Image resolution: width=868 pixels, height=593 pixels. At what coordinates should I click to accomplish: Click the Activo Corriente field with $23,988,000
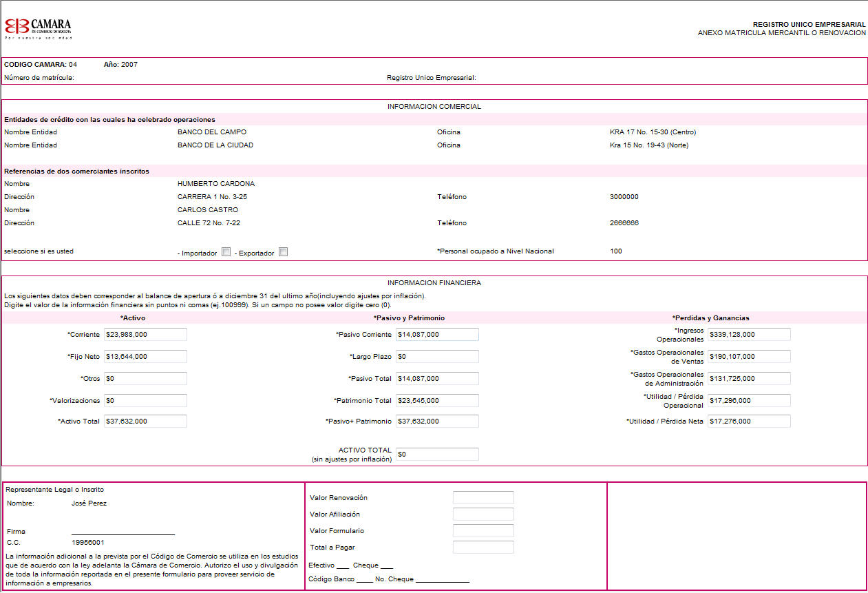pyautogui.click(x=145, y=334)
